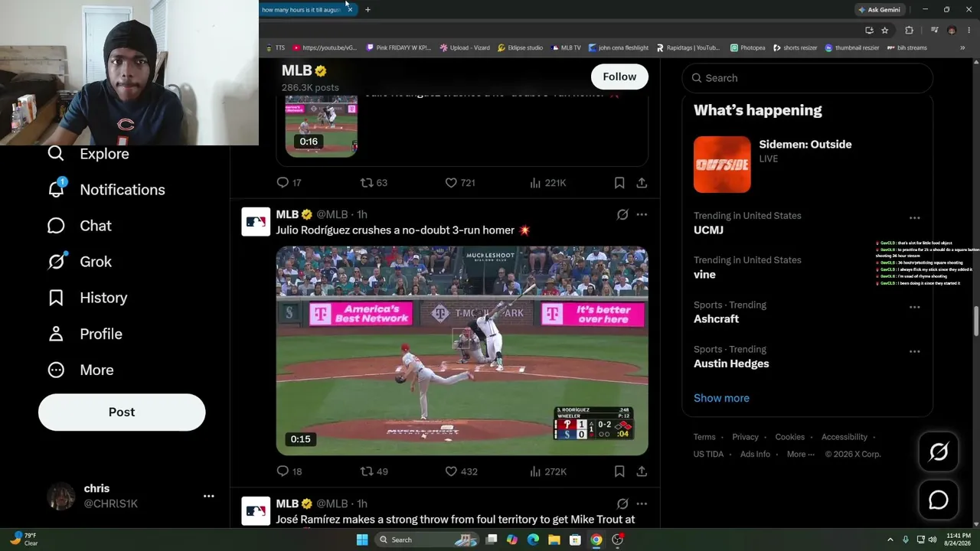Open the Photopea bookmark

(747, 47)
